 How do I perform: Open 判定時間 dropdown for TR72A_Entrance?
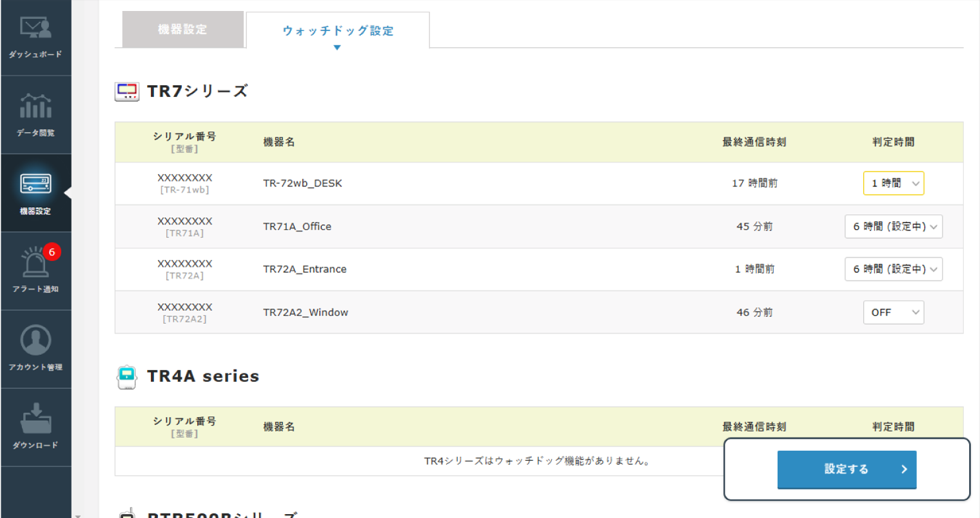pyautogui.click(x=893, y=269)
